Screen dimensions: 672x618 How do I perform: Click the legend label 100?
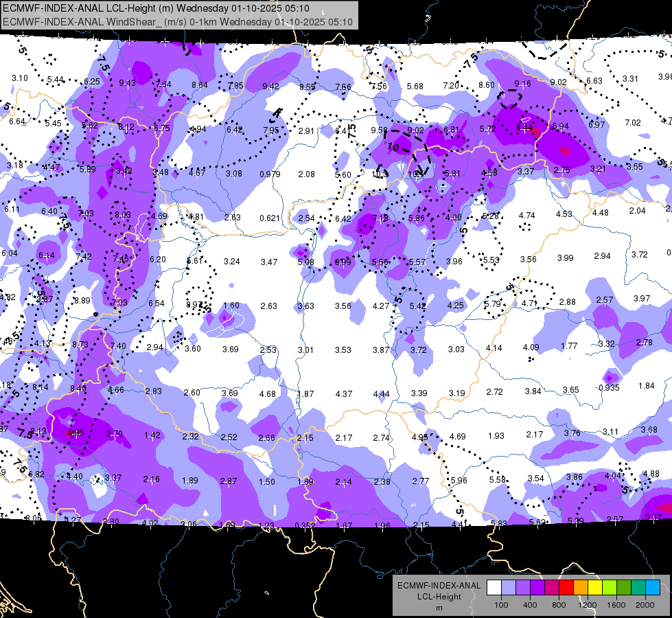click(501, 605)
